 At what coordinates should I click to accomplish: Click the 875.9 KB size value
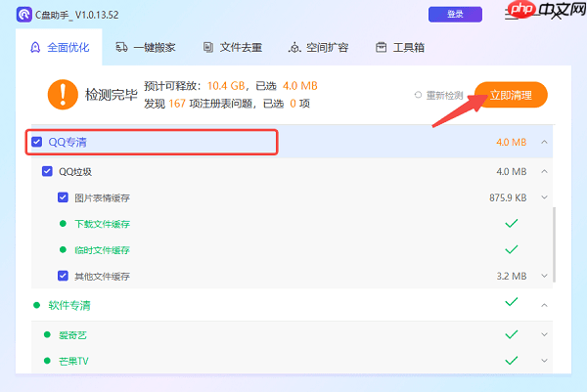pyautogui.click(x=508, y=197)
